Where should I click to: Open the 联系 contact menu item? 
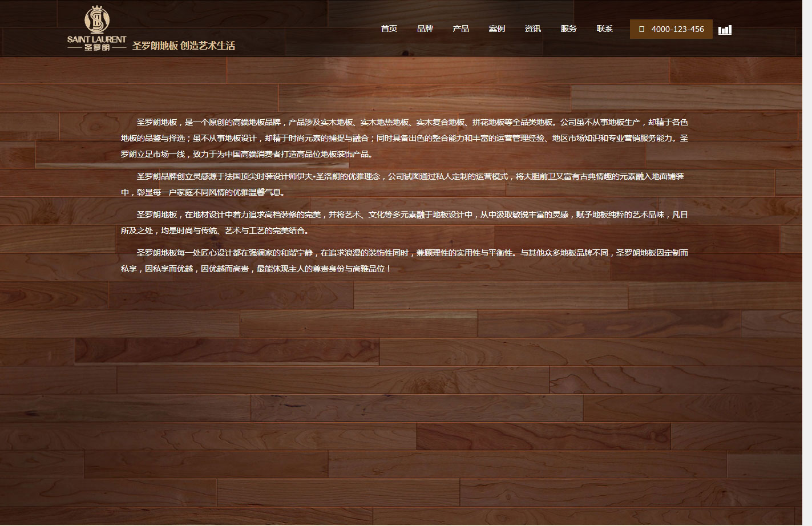(x=605, y=29)
